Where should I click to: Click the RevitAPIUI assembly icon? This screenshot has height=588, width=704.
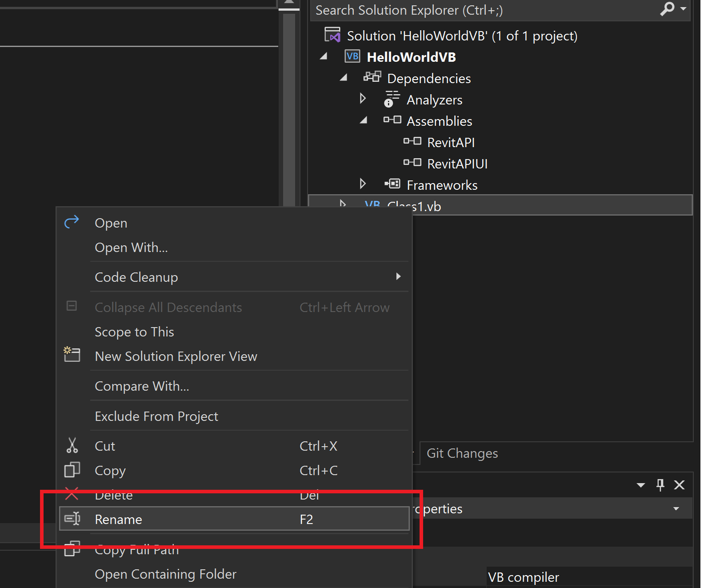pos(412,162)
